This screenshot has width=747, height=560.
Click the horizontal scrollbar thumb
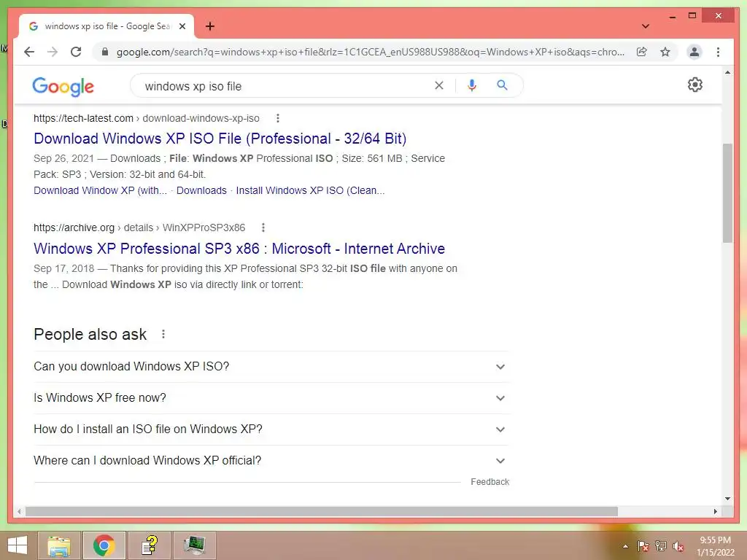pyautogui.click(x=322, y=511)
